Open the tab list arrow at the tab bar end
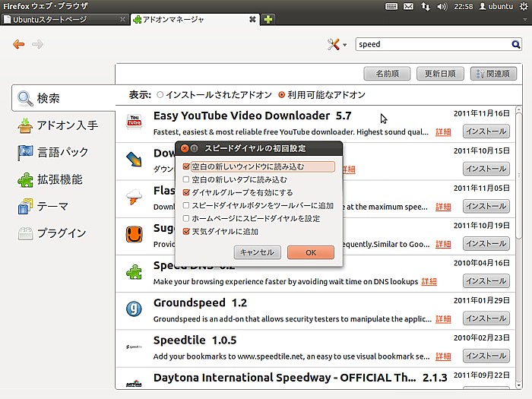 click(525, 20)
